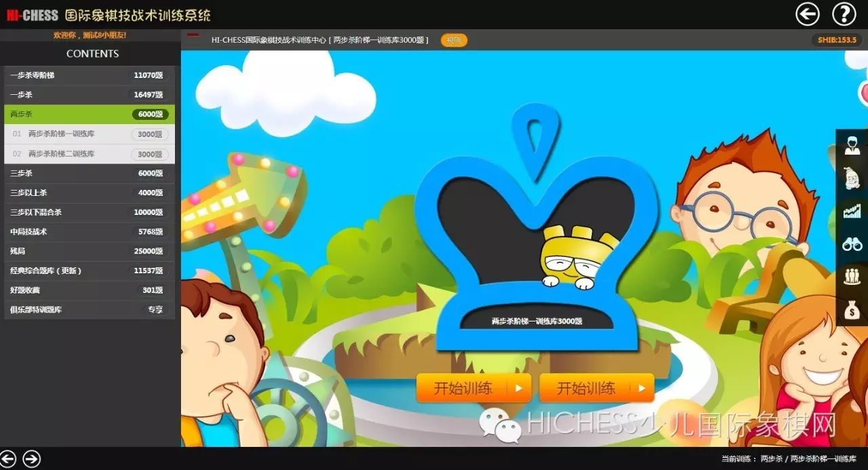868x470 pixels.
Task: Open help with the question mark icon
Action: tap(844, 14)
